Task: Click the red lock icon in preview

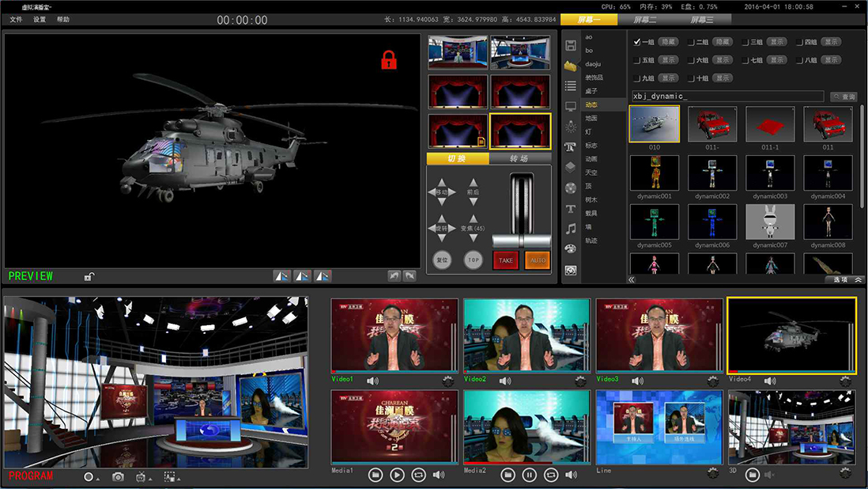Action: pyautogui.click(x=389, y=60)
